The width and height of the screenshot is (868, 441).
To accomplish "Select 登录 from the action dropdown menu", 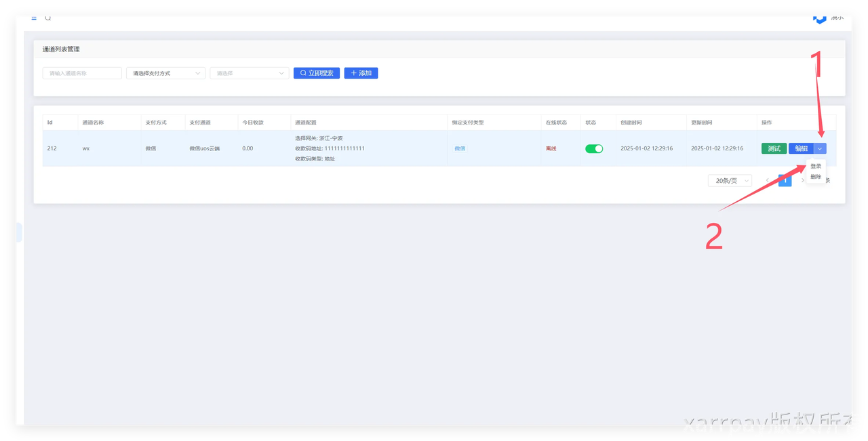I will click(x=816, y=166).
